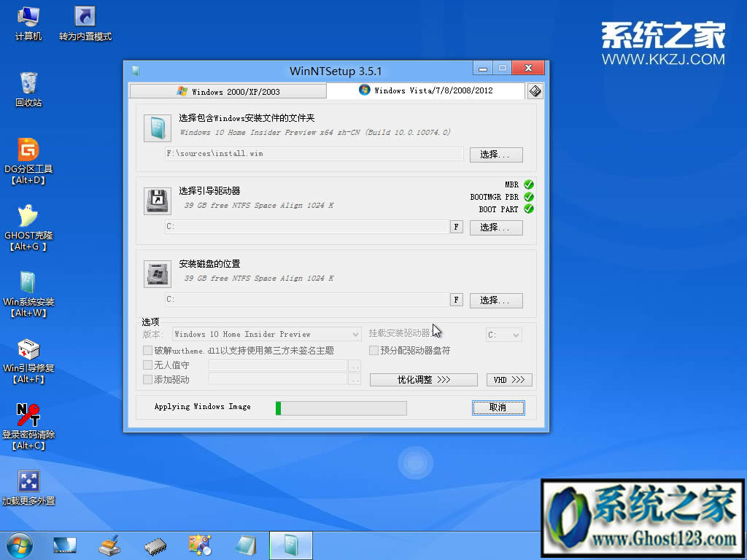Screen dimensions: 747x560
Task: Open Notepad from the taskbar
Action: (245, 545)
